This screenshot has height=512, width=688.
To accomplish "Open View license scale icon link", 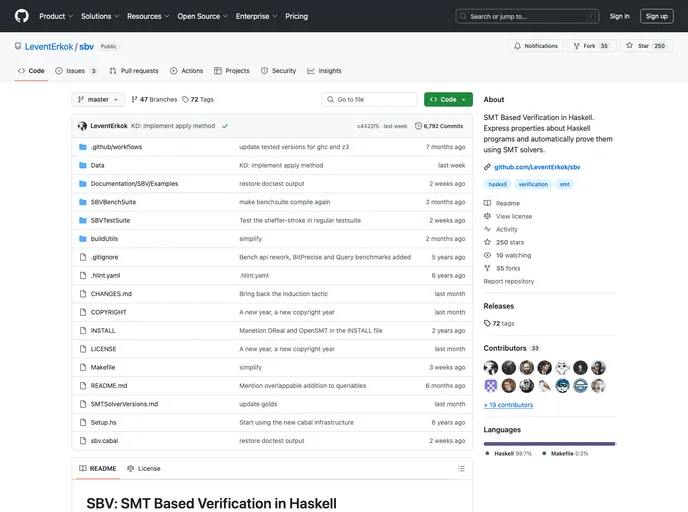I will point(487,216).
